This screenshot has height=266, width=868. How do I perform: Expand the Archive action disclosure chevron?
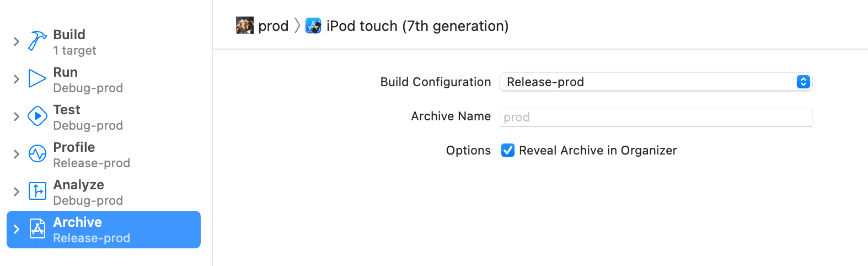click(x=17, y=229)
